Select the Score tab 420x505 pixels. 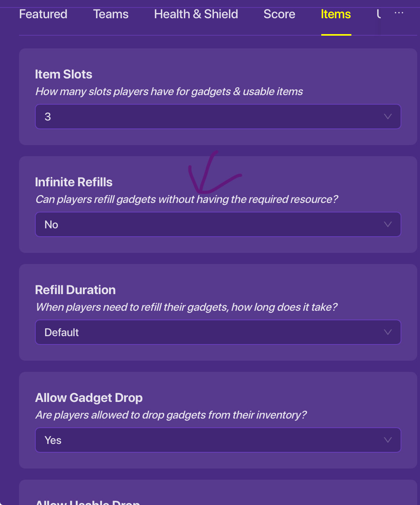279,14
